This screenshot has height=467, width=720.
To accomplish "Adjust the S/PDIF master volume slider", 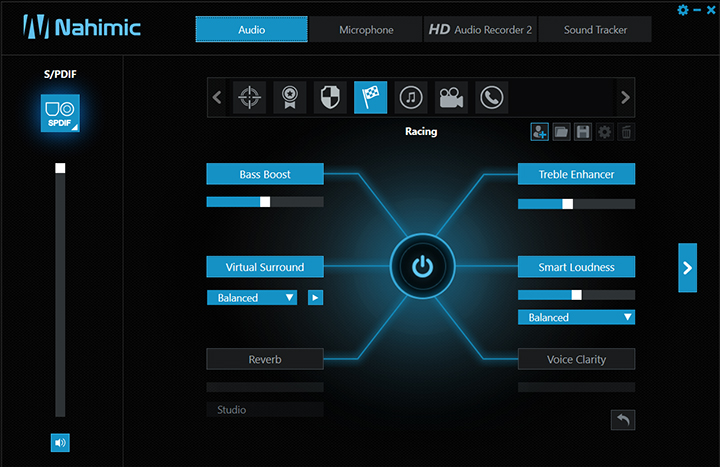I will [x=60, y=290].
